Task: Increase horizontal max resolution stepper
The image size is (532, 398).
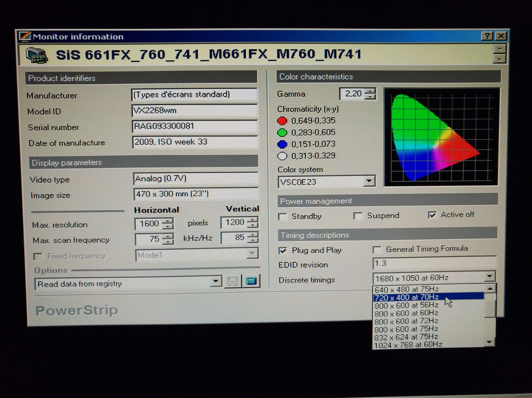Action: click(168, 221)
